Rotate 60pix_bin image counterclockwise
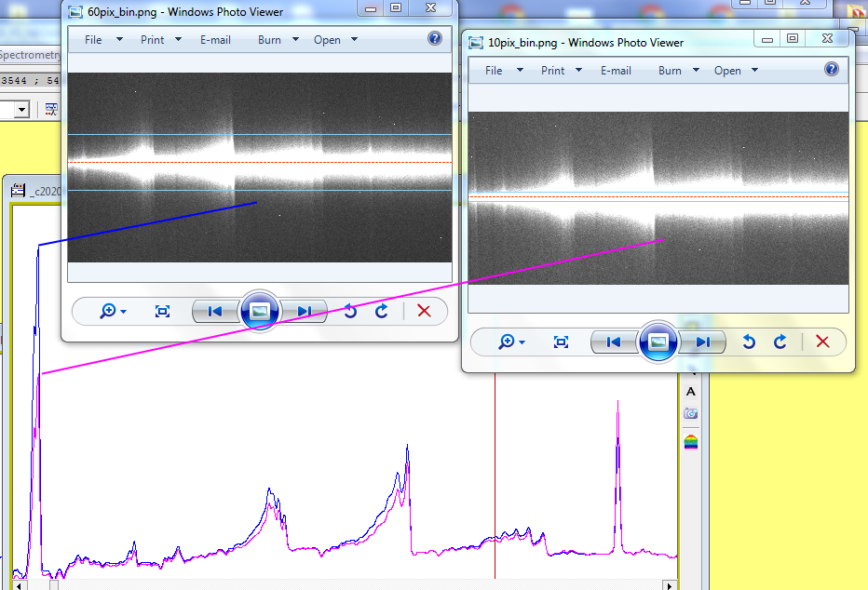 coord(350,311)
